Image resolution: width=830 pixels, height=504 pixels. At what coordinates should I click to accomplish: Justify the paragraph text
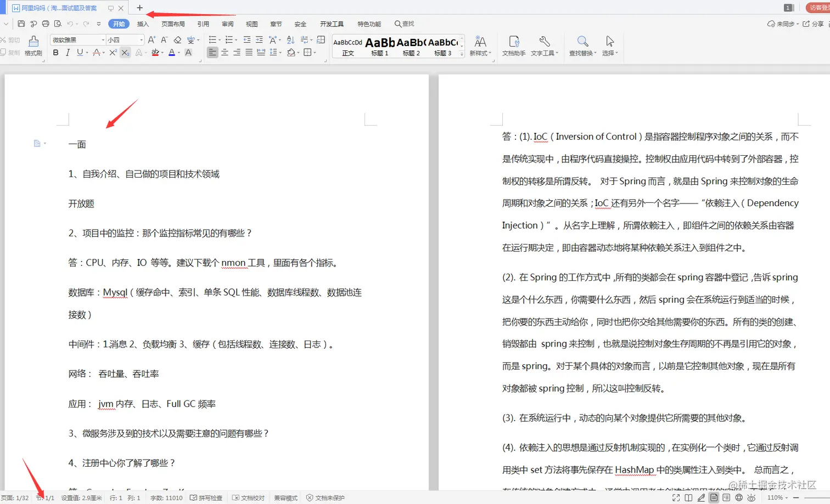pos(249,53)
